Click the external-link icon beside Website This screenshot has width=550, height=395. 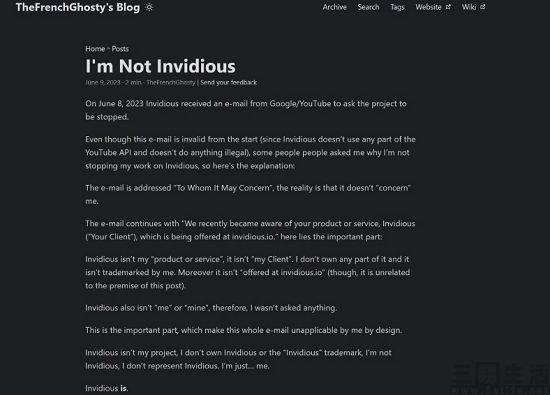[x=448, y=7]
